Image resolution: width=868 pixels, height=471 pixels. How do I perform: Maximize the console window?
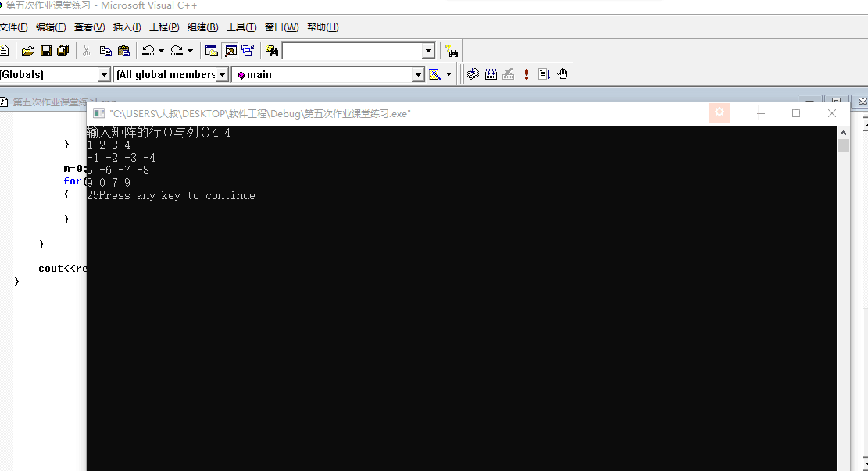[796, 113]
